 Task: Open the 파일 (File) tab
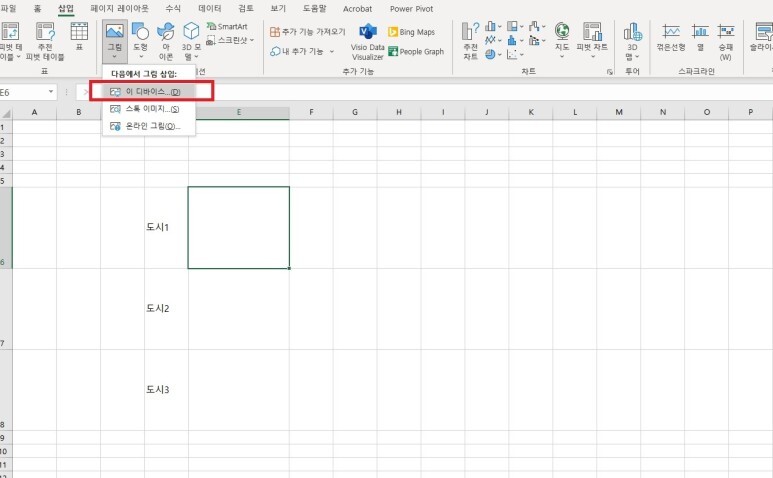pyautogui.click(x=8, y=8)
